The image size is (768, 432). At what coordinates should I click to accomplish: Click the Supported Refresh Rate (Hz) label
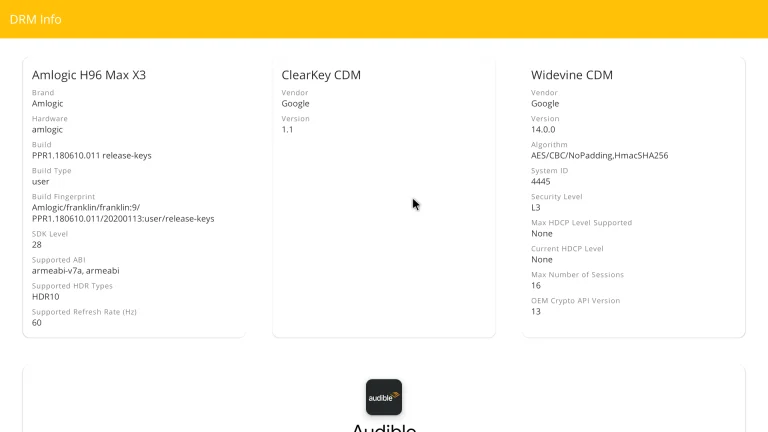point(84,312)
